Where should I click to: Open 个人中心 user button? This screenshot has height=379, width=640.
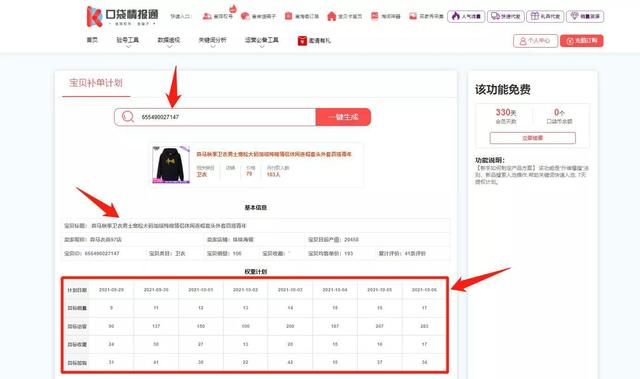(x=535, y=41)
